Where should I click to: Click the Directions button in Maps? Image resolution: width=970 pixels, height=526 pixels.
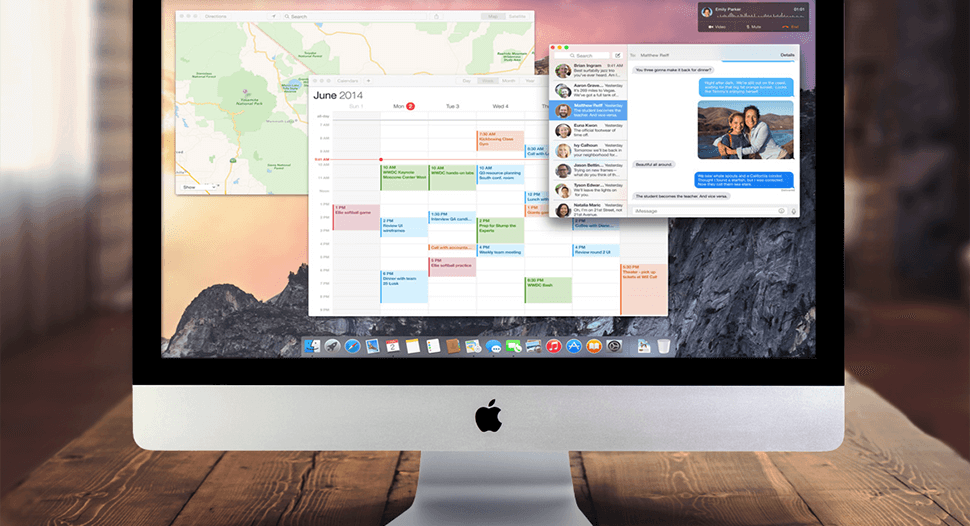point(214,17)
